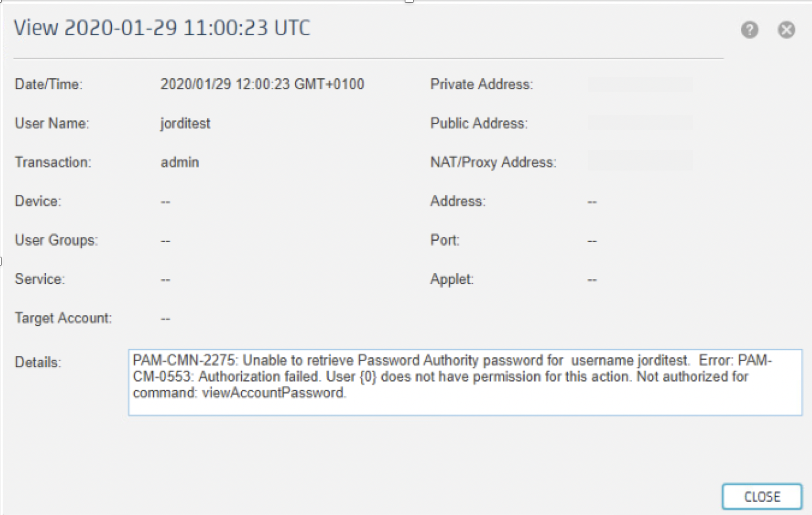Click the blurred NAT/Proxy Address field
812x515 pixels.
(x=640, y=161)
